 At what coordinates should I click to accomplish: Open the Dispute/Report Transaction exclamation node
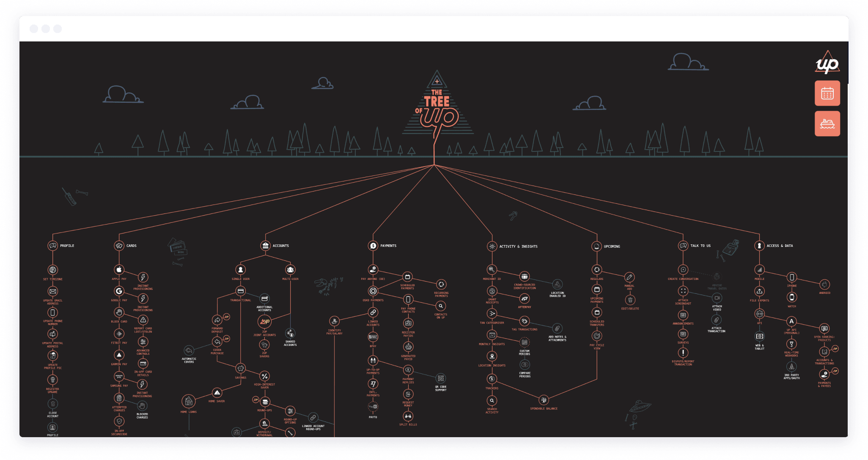[683, 353]
